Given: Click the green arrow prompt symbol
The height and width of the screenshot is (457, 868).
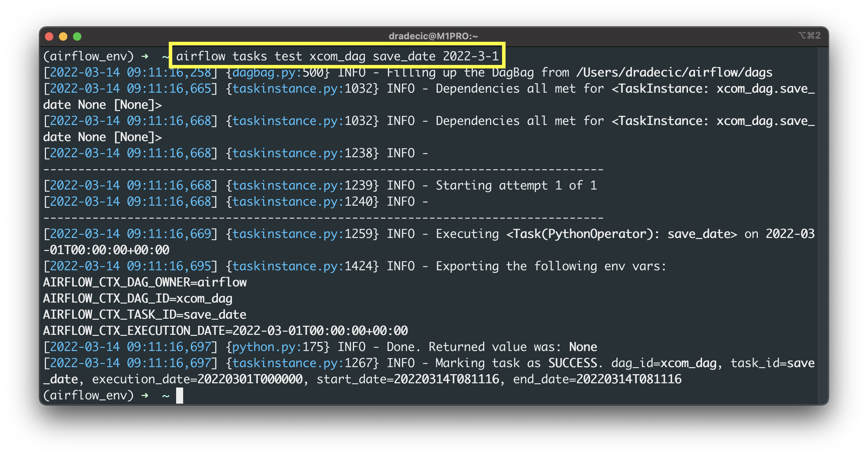Looking at the screenshot, I should [x=145, y=56].
